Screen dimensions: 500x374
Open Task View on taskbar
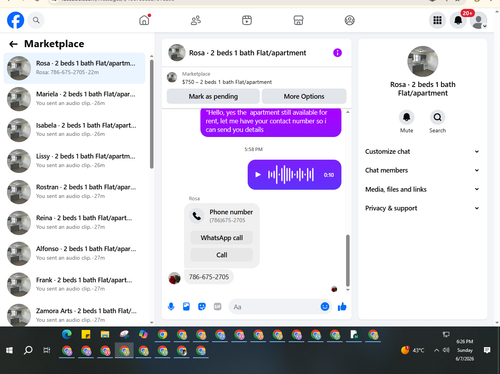pos(47,350)
